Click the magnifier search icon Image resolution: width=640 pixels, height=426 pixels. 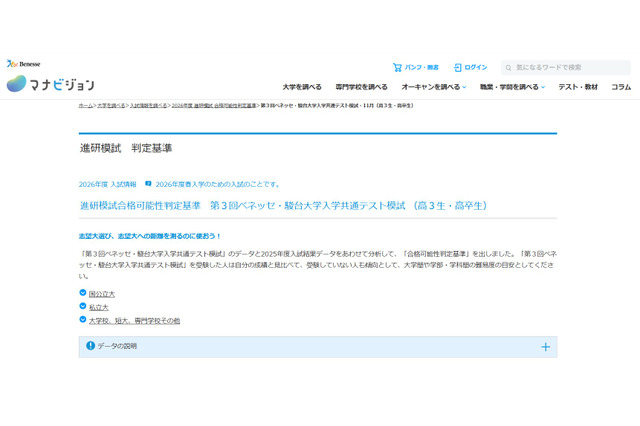508,68
